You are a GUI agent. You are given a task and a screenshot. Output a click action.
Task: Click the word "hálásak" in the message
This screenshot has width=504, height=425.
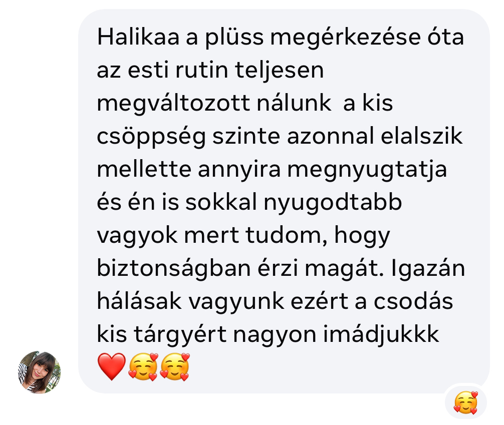(139, 301)
